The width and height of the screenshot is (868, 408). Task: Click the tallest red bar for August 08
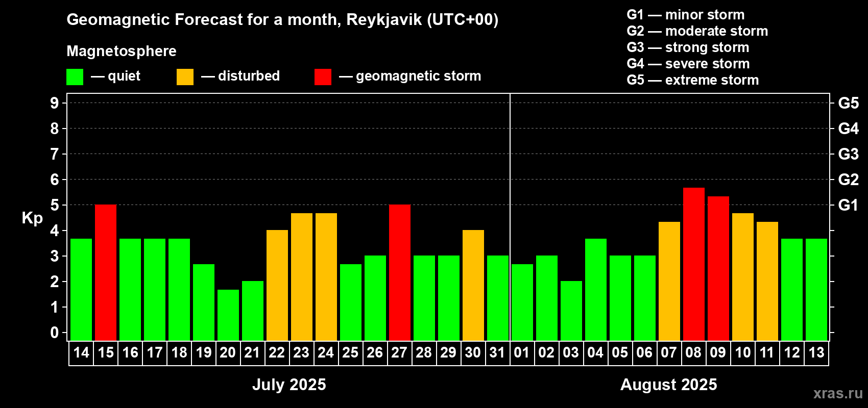click(694, 264)
